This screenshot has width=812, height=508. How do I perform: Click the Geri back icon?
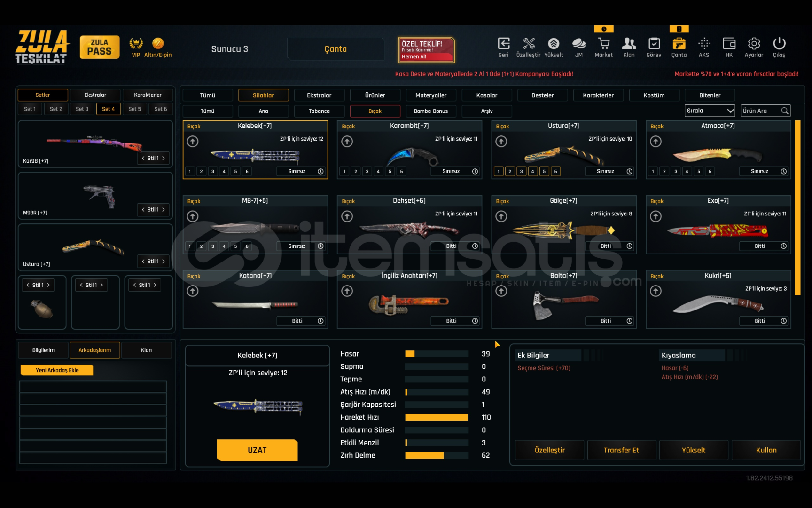[503, 44]
